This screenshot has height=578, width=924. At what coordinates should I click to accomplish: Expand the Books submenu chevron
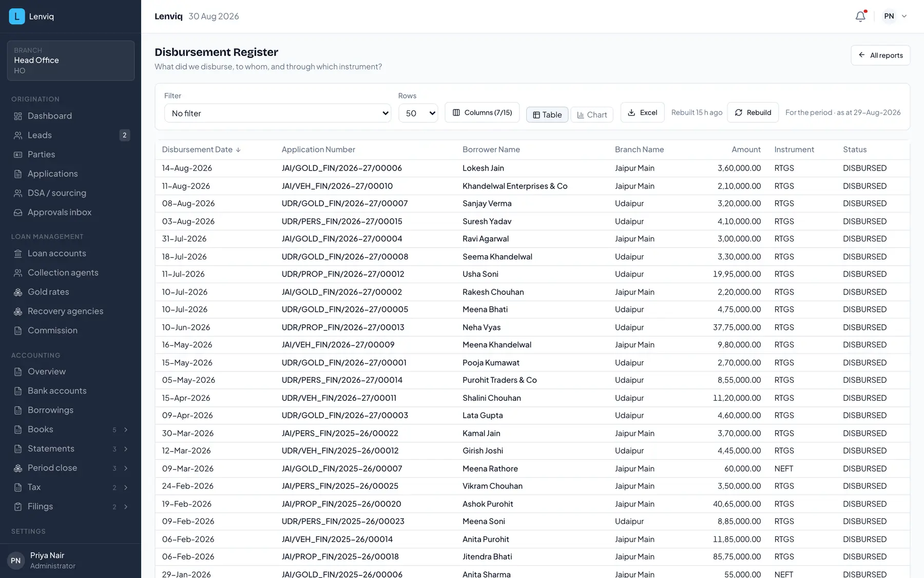point(126,430)
